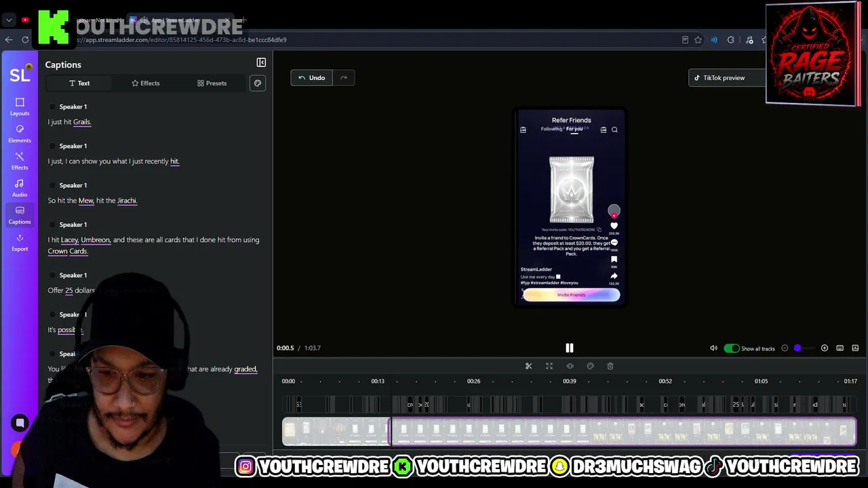868x488 pixels.
Task: Click the highlighted word 'Jirachi.'
Action: [127, 201]
